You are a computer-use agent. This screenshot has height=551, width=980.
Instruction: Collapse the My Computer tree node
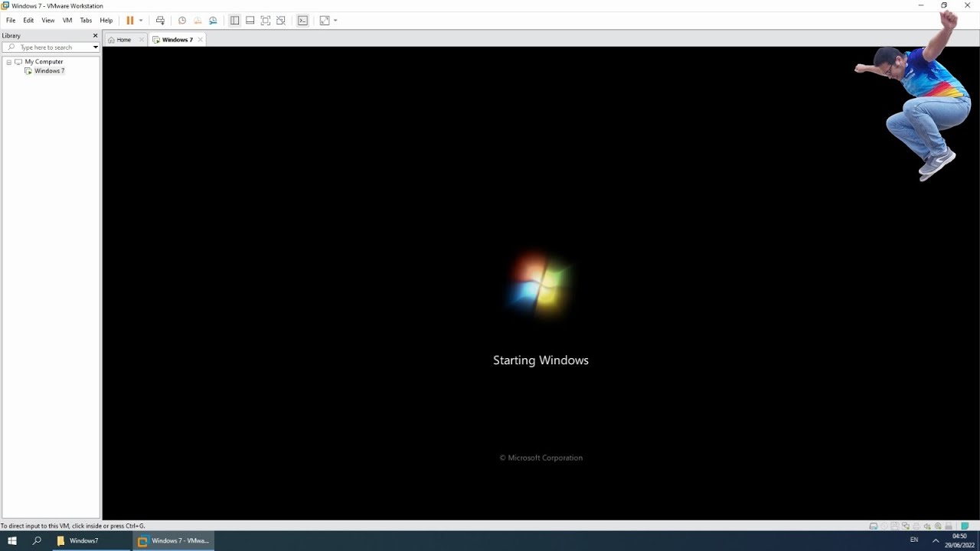click(x=9, y=62)
